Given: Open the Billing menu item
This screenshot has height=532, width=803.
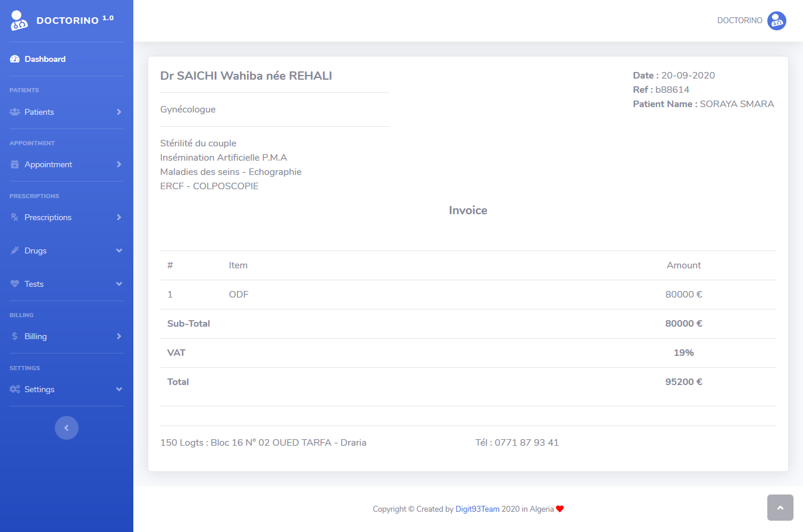Looking at the screenshot, I should click(36, 336).
